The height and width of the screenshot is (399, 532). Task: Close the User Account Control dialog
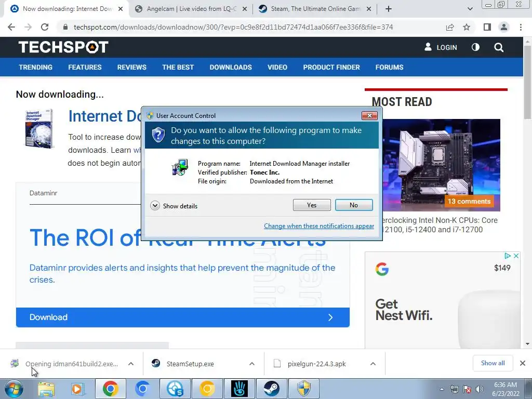click(x=369, y=116)
